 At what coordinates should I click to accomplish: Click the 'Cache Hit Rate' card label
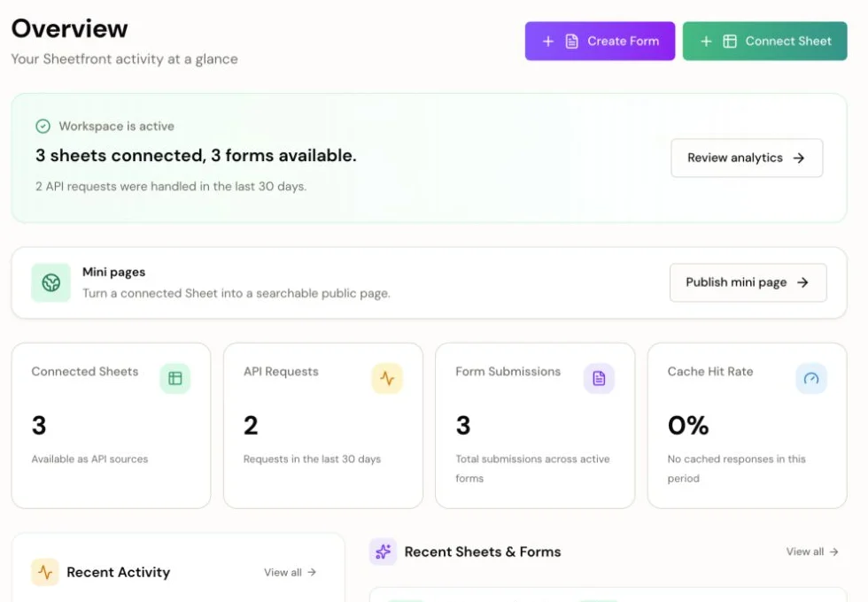pyautogui.click(x=710, y=371)
